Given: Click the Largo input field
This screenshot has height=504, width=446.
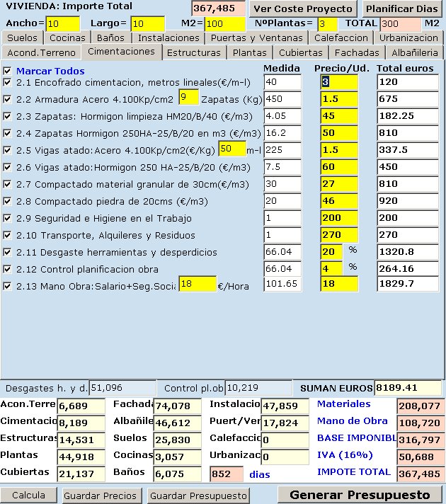Looking at the screenshot, I should click(x=148, y=24).
